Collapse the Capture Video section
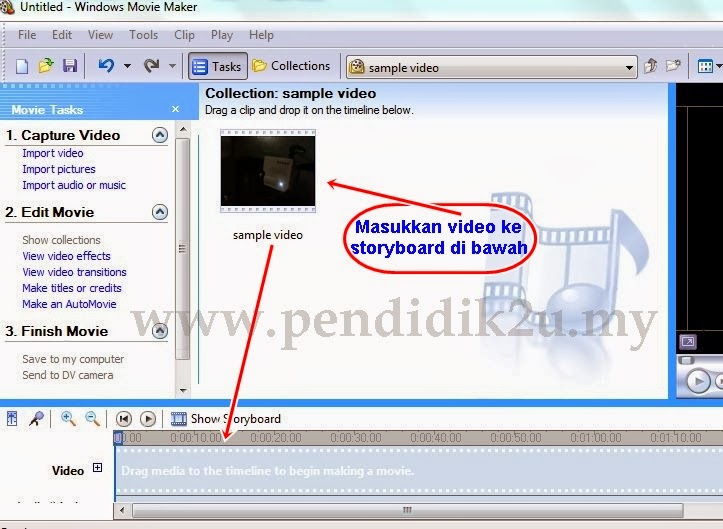The width and height of the screenshot is (723, 529). [160, 135]
